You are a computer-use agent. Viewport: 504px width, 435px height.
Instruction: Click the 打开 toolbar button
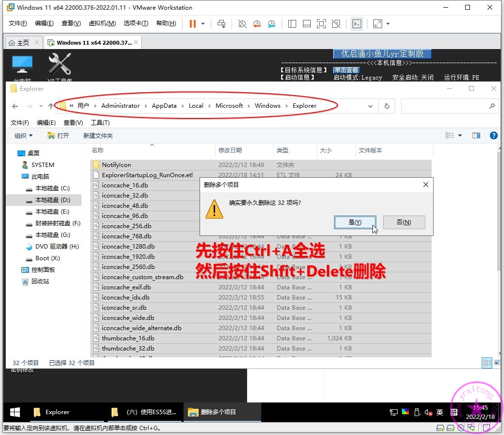coord(58,135)
